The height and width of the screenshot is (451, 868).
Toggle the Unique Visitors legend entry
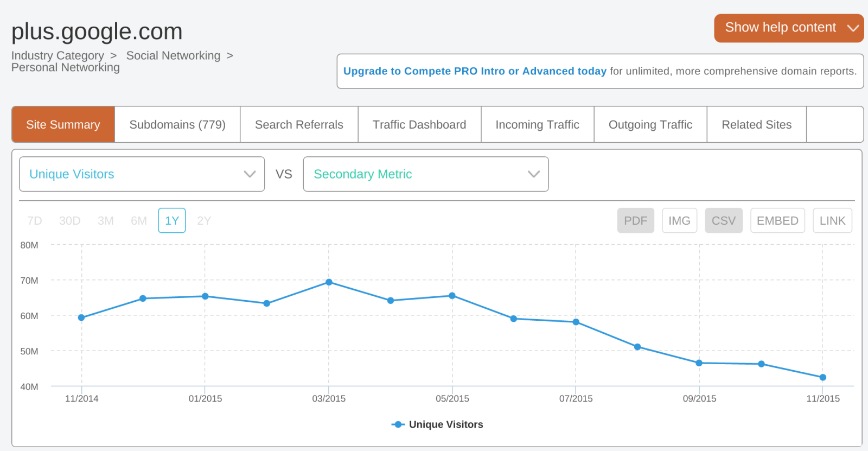(x=437, y=424)
